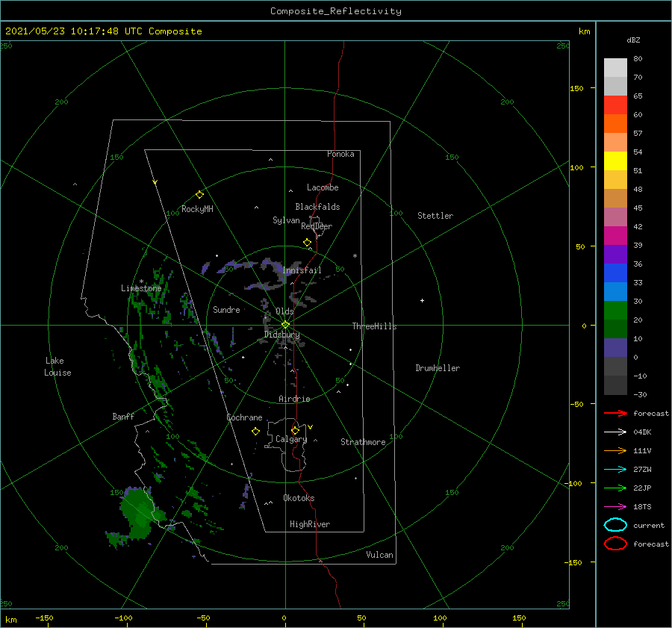Click the cyan current oval legend icon
Image resolution: width=672 pixels, height=628 pixels.
615,525
